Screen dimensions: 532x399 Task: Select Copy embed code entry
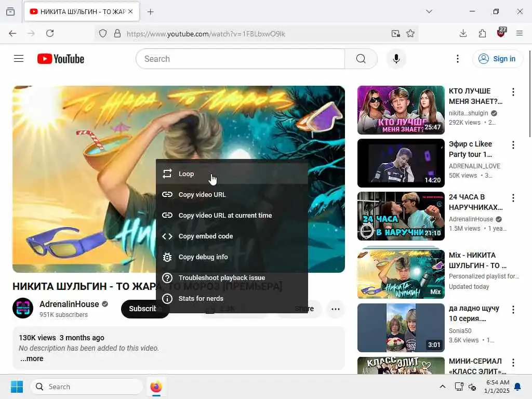pos(232,236)
